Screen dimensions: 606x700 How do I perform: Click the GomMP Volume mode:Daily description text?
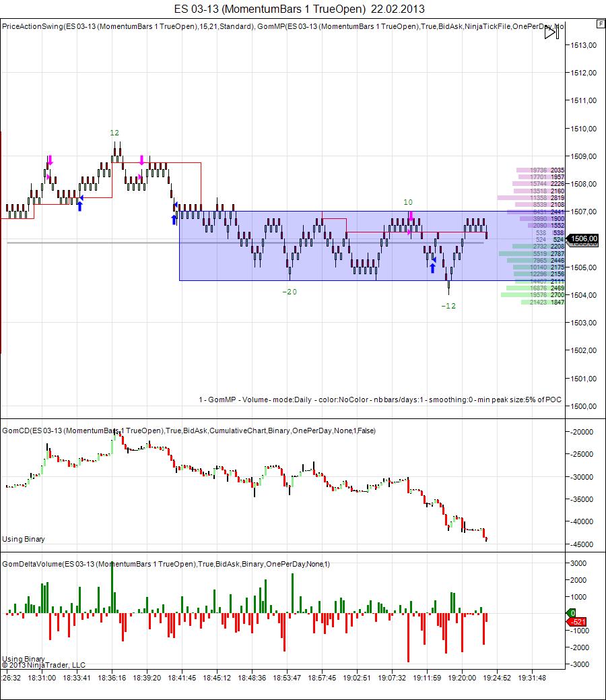[380, 400]
